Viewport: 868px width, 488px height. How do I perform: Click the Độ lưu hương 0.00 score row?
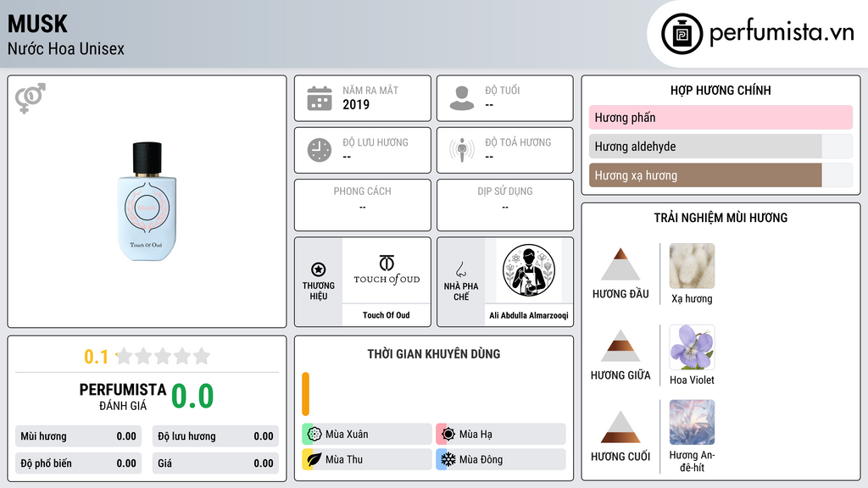pos(215,436)
